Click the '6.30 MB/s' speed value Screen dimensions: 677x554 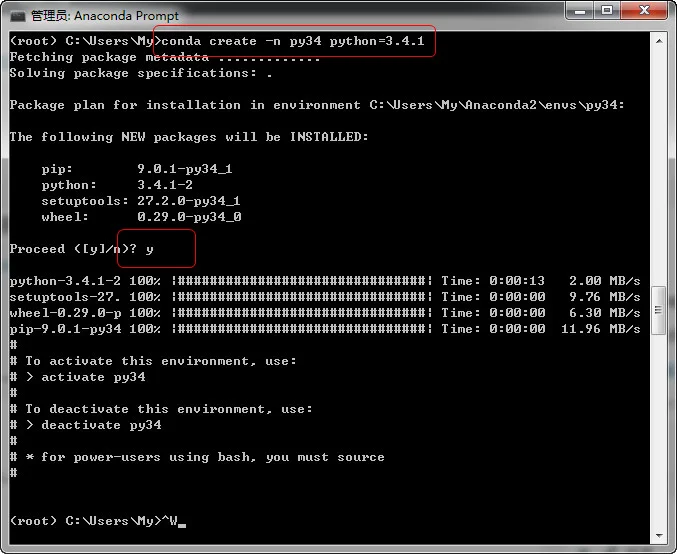pyautogui.click(x=604, y=313)
